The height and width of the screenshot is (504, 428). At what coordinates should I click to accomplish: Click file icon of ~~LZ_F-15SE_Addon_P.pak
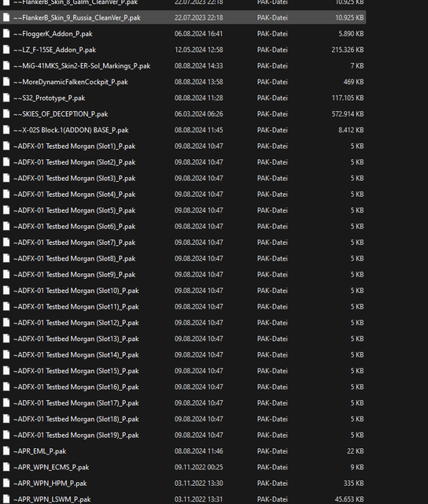point(6,50)
